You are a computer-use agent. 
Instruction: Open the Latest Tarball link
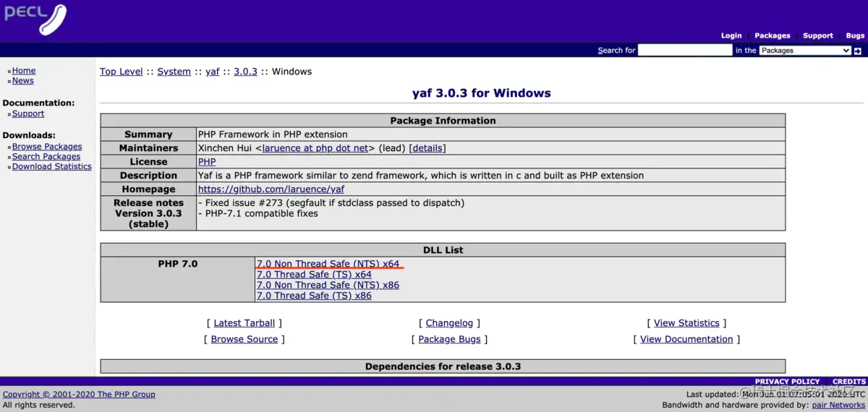[244, 323]
